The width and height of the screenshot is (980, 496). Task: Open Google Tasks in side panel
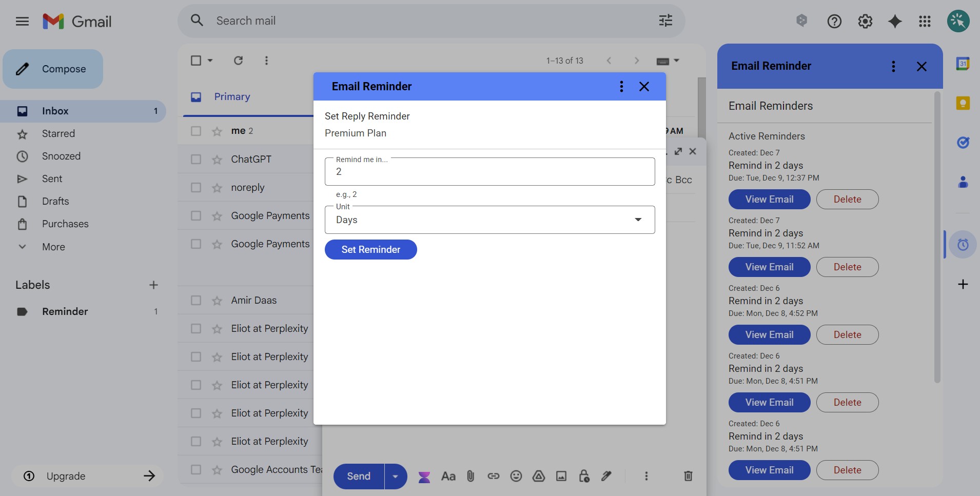pos(963,143)
